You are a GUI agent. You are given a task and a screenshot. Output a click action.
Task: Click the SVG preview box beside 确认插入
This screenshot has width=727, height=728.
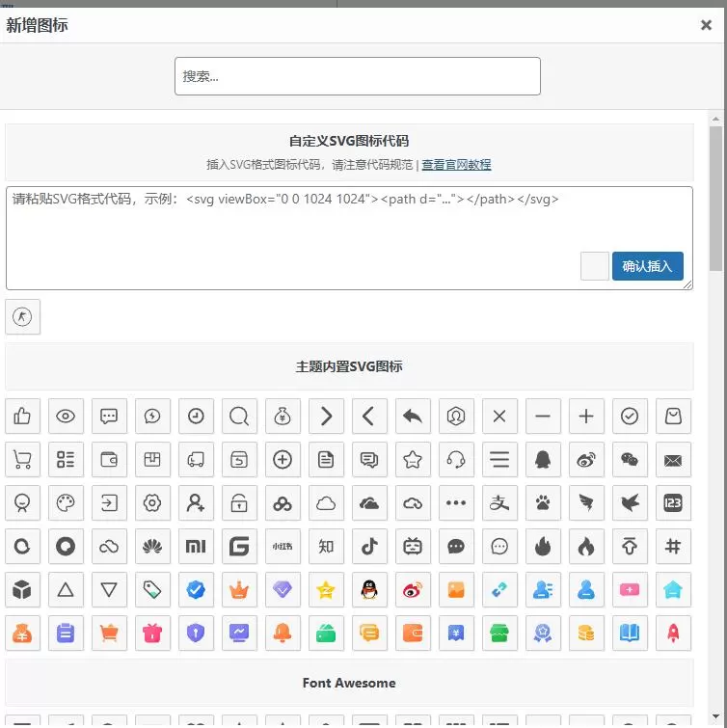click(x=595, y=266)
